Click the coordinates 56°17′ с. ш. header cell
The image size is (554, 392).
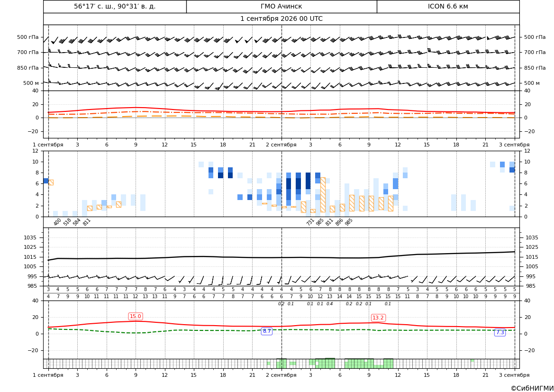pos(115,6)
